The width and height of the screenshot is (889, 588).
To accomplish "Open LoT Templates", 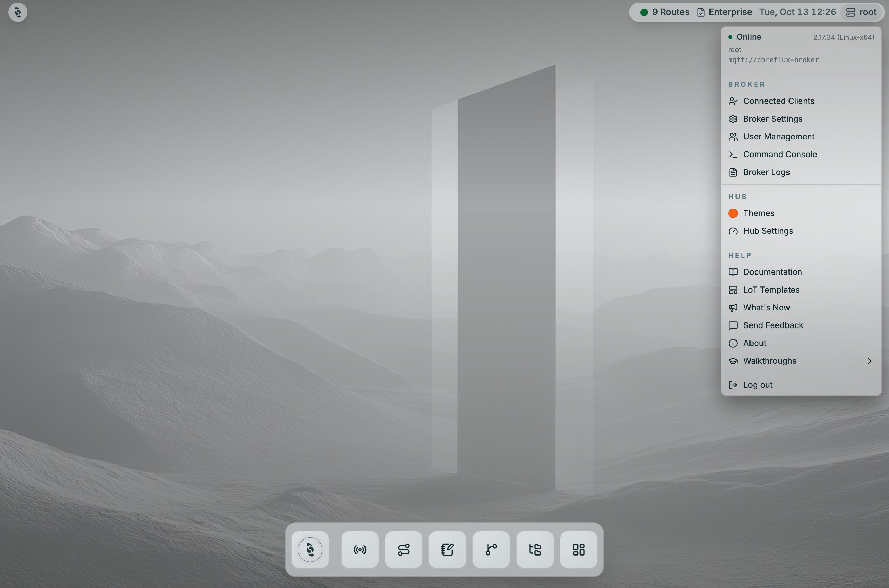I will (x=801, y=290).
